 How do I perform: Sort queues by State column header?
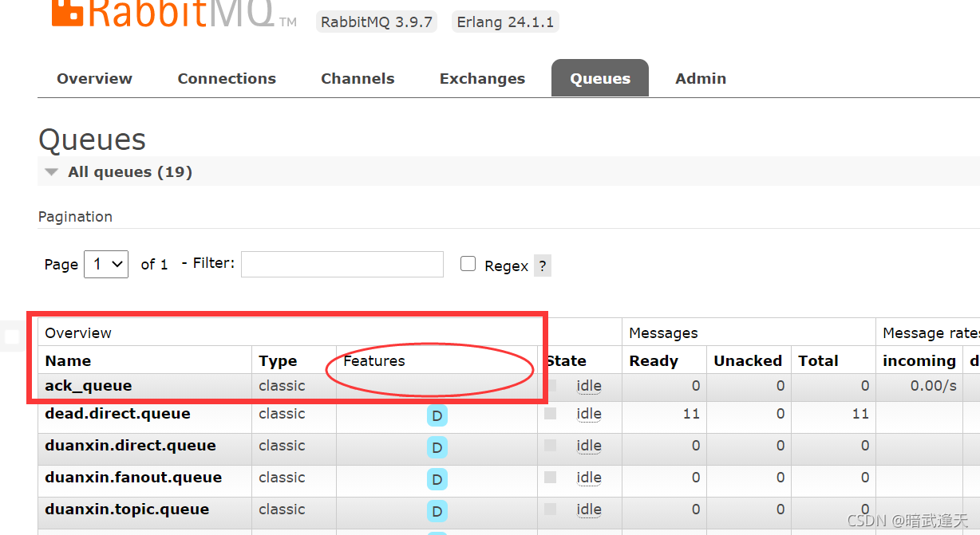click(x=566, y=361)
